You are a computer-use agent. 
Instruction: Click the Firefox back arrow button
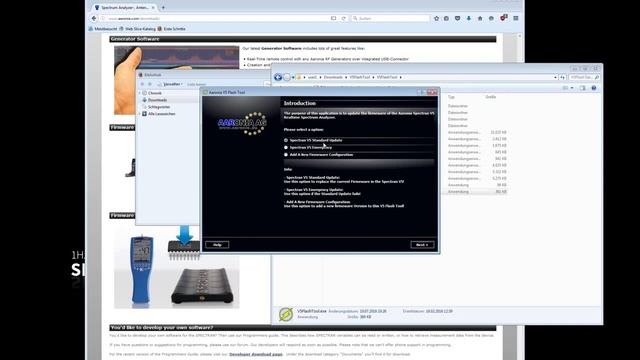(94, 18)
